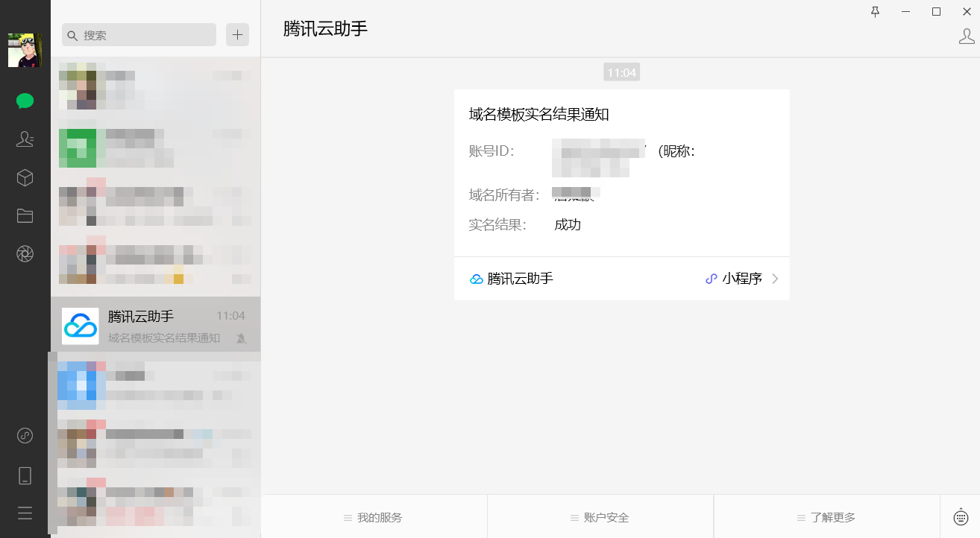Maximize the WeChat window

(x=936, y=11)
